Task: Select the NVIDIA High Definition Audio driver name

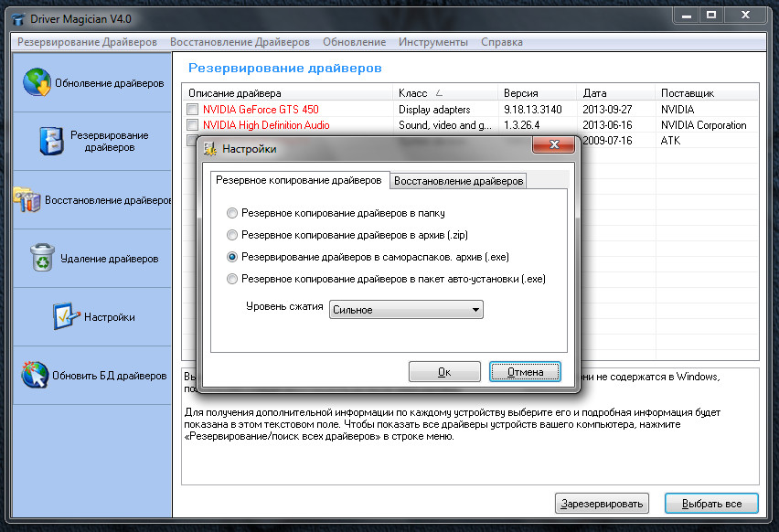Action: click(266, 125)
